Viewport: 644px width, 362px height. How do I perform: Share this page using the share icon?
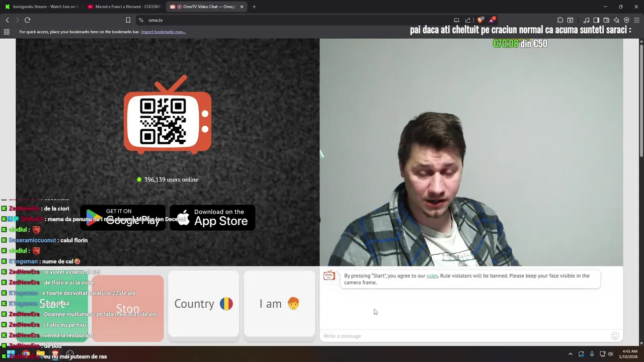click(468, 20)
